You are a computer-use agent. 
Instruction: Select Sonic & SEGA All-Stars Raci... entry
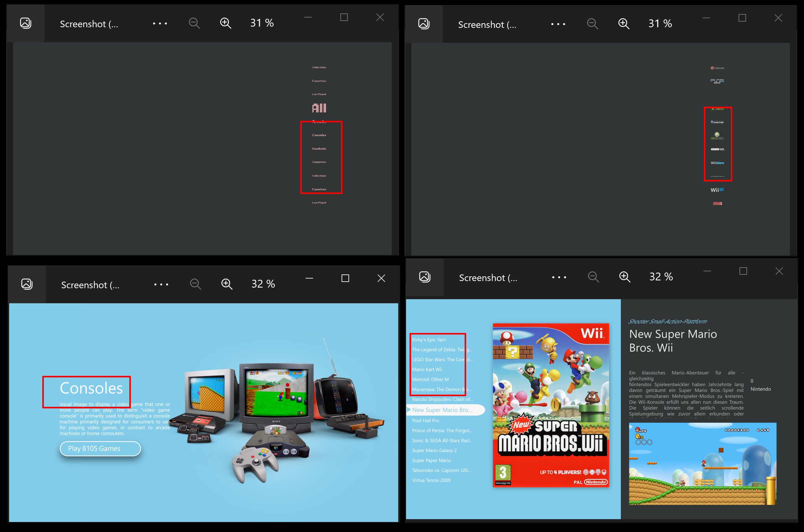coord(443,440)
